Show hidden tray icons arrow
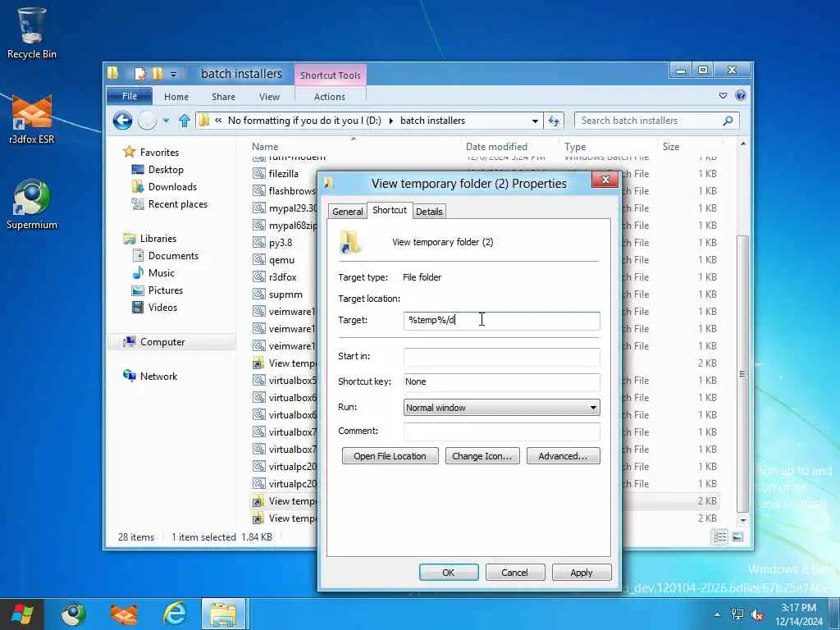This screenshot has width=840, height=630. point(717,615)
